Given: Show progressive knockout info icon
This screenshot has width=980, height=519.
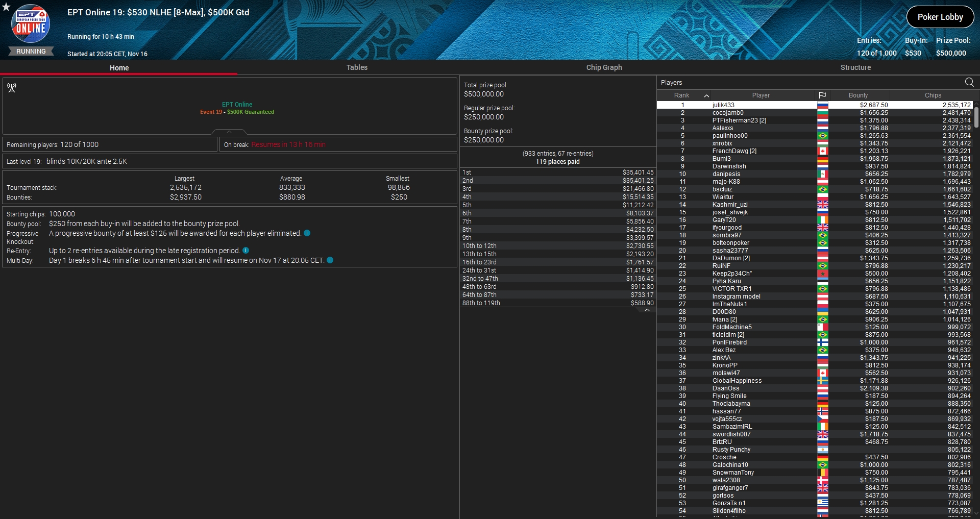Looking at the screenshot, I should point(307,233).
